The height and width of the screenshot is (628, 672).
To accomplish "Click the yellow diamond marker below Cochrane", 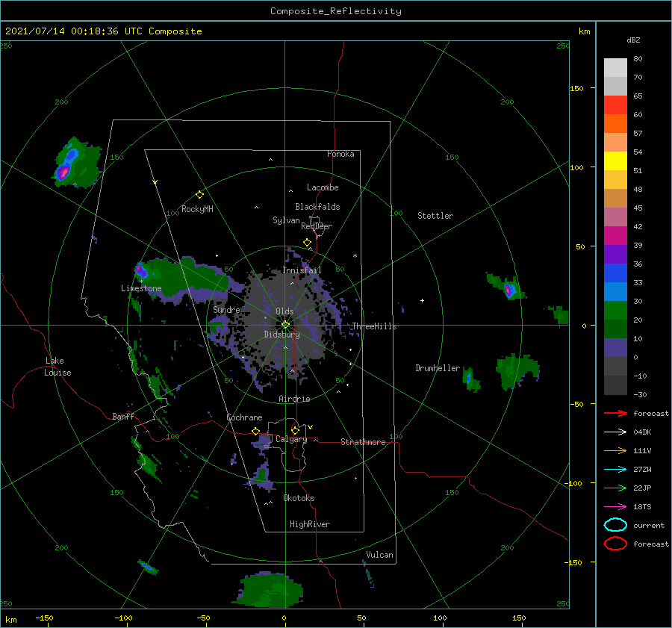I will tap(256, 431).
